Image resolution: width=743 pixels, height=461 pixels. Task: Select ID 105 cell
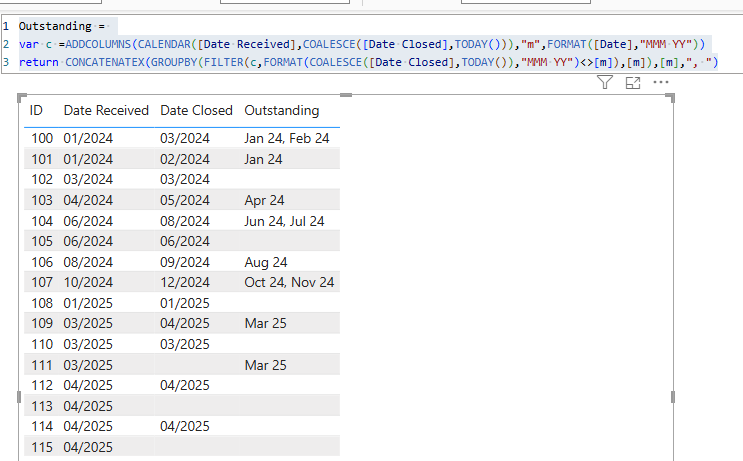tap(42, 242)
